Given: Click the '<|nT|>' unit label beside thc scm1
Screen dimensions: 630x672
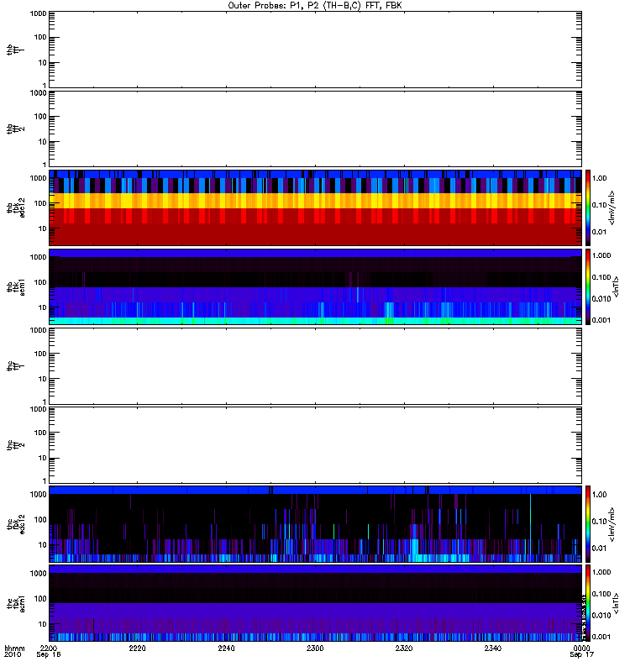Looking at the screenshot, I should [x=616, y=603].
